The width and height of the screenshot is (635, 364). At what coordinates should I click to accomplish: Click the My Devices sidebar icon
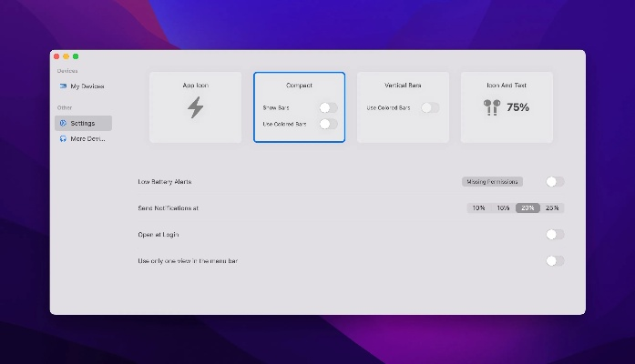pyautogui.click(x=63, y=86)
